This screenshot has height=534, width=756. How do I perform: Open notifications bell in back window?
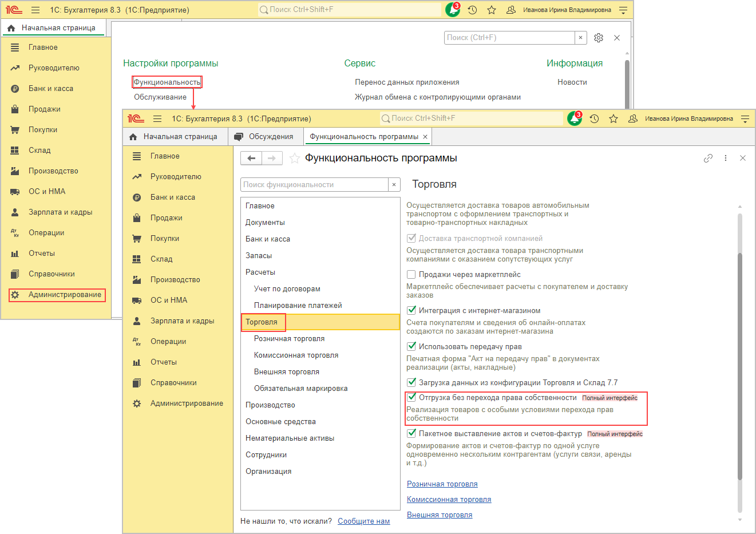click(x=453, y=10)
